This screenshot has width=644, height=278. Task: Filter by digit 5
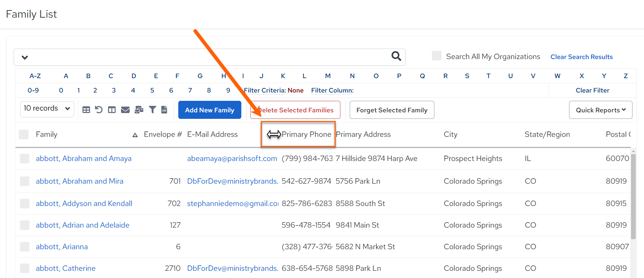tap(152, 90)
